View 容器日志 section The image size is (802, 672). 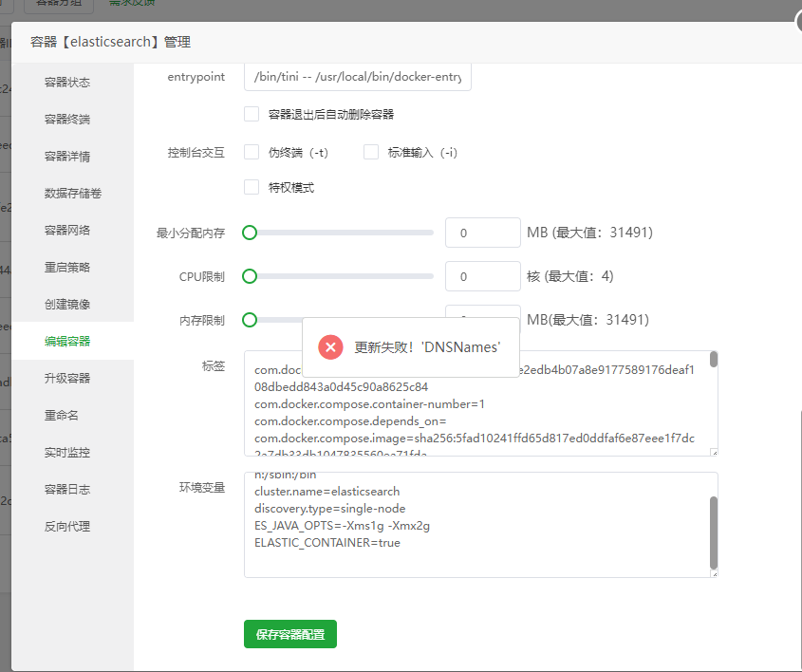(67, 490)
